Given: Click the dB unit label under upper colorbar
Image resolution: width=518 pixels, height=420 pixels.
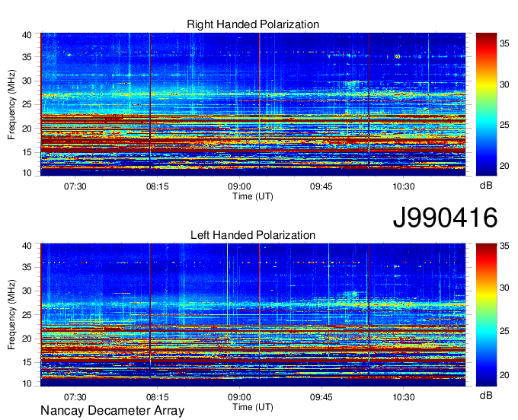Looking at the screenshot, I should click(x=486, y=186).
